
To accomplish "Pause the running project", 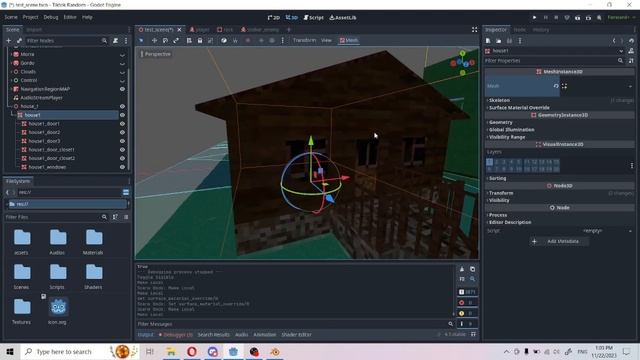I will 545,18.
